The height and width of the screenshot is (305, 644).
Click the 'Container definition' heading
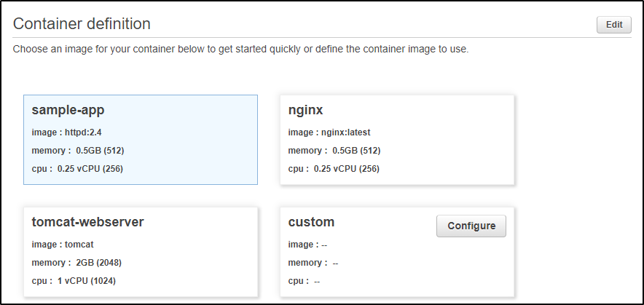(x=82, y=24)
